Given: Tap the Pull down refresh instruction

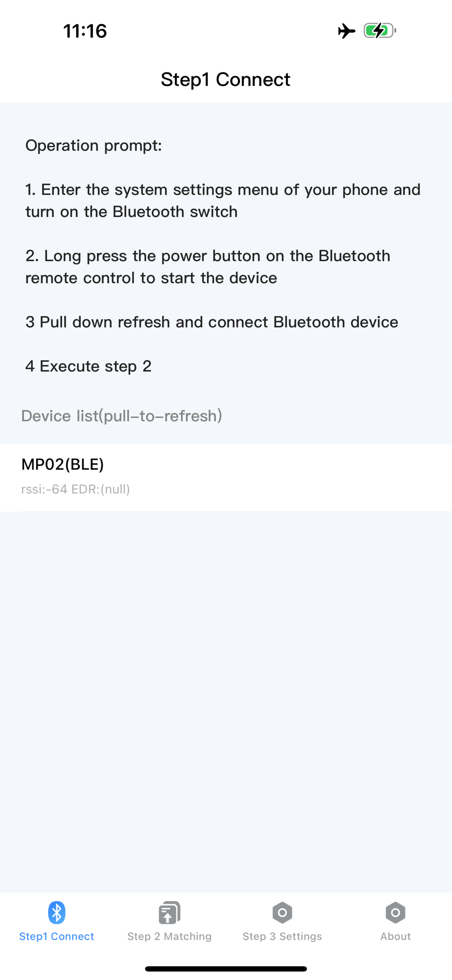Looking at the screenshot, I should click(212, 322).
